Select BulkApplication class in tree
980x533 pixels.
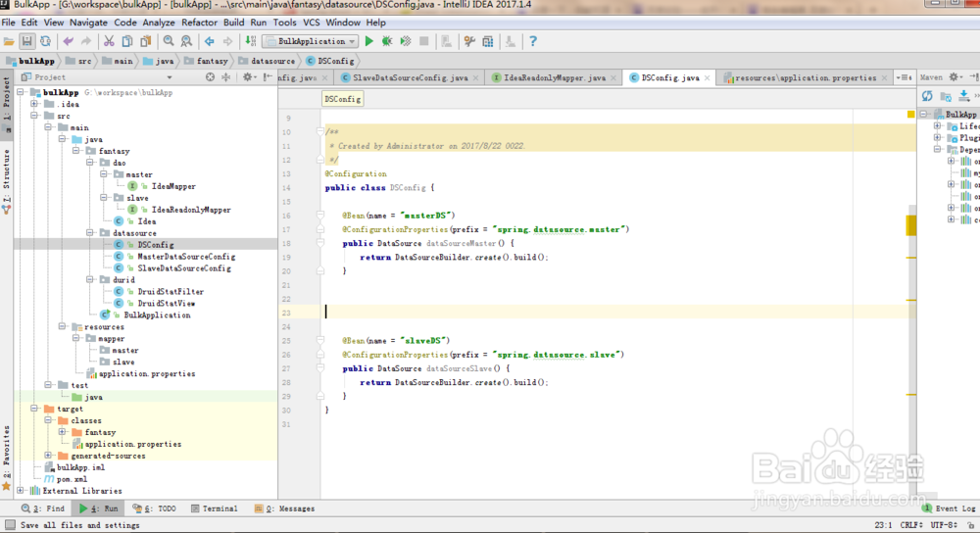click(157, 315)
